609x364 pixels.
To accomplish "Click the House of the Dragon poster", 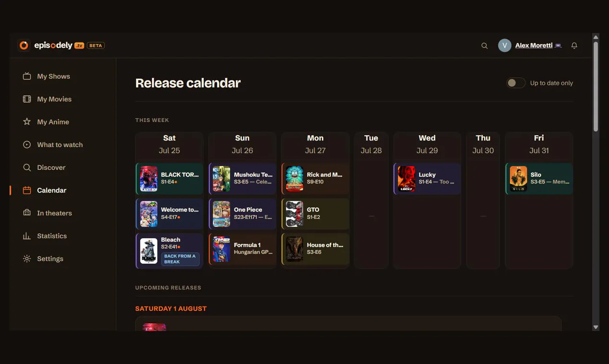I will tap(294, 249).
